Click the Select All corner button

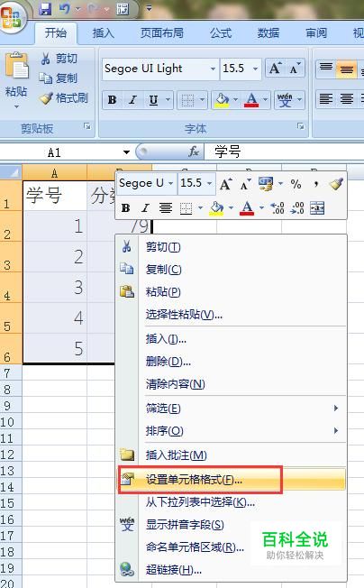11,172
